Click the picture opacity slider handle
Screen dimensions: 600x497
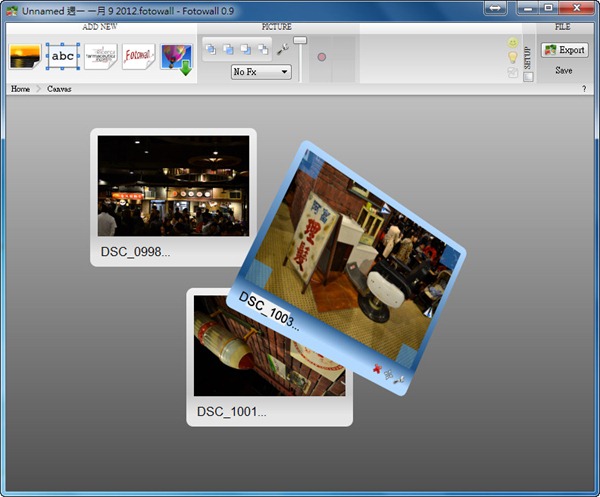click(x=300, y=40)
